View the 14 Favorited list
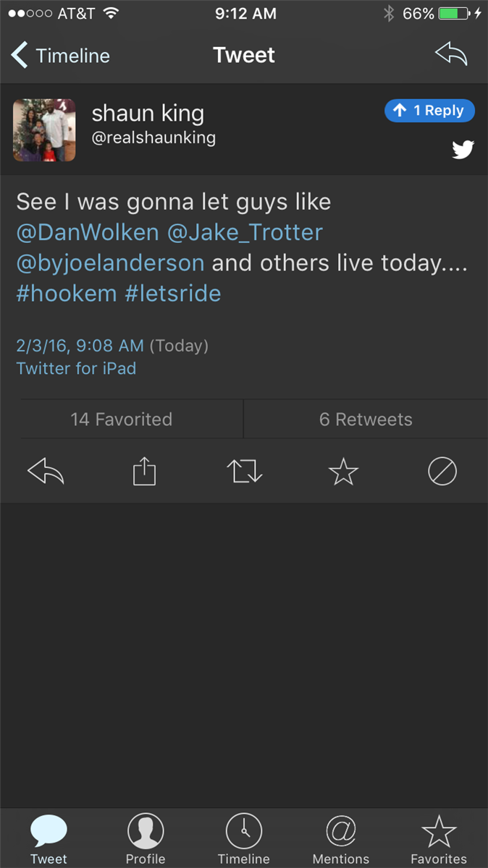The width and height of the screenshot is (488, 868). pyautogui.click(x=122, y=420)
